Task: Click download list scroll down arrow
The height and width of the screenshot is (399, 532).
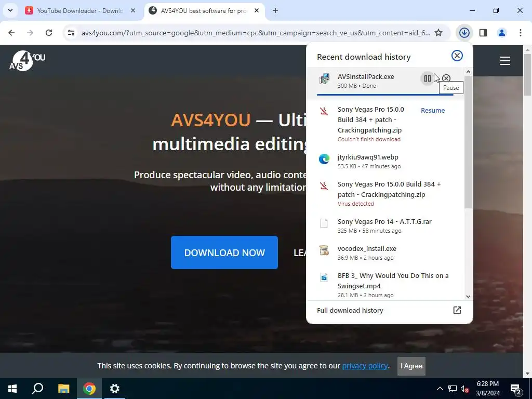Action: [468, 296]
